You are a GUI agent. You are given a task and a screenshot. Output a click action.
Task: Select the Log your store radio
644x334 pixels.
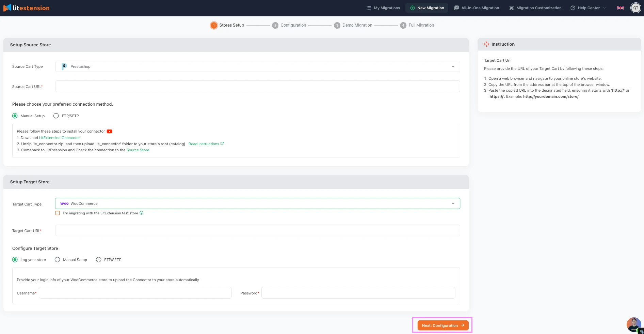click(15, 260)
